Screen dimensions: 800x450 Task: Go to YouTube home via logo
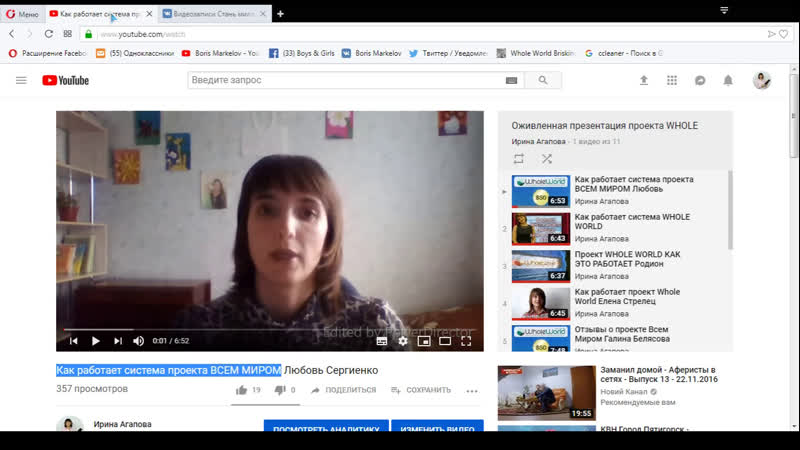tap(66, 80)
